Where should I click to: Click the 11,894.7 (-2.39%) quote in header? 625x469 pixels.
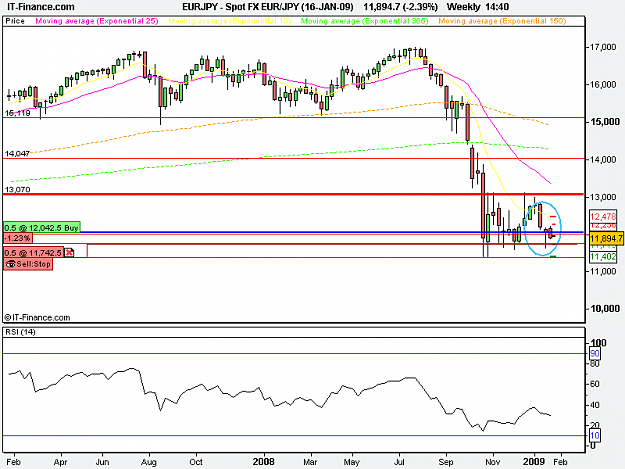click(400, 7)
